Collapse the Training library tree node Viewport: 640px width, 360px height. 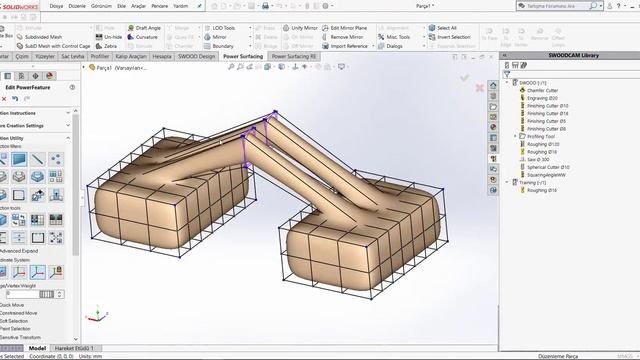click(507, 182)
